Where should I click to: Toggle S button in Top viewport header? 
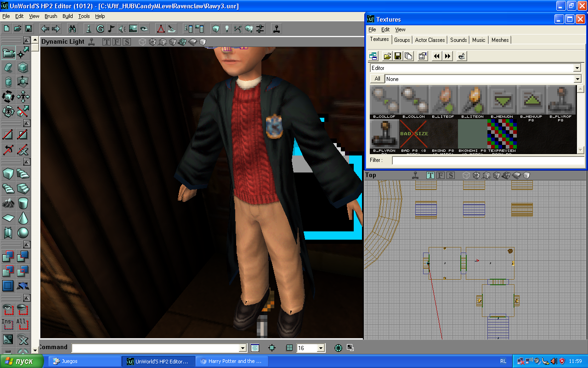point(451,175)
